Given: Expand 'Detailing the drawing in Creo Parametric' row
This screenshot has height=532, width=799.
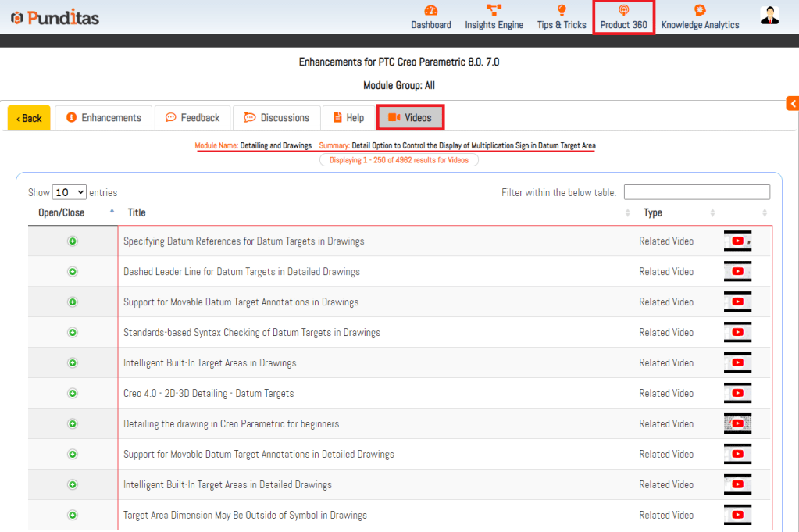Looking at the screenshot, I should point(73,424).
